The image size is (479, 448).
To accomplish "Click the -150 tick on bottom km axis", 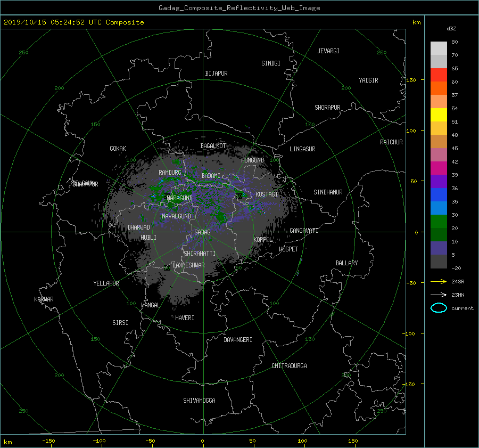I will coord(48,441).
